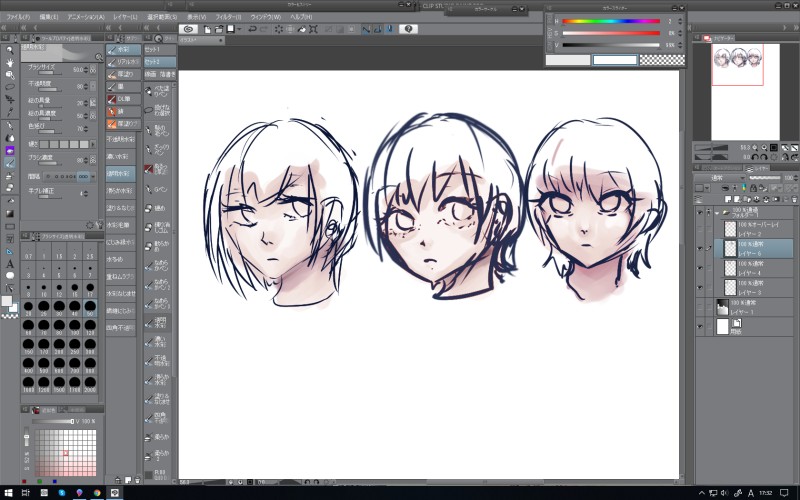This screenshot has height=500, width=800.
Task: Click zoom out icon in Navigator
Action: click(755, 147)
